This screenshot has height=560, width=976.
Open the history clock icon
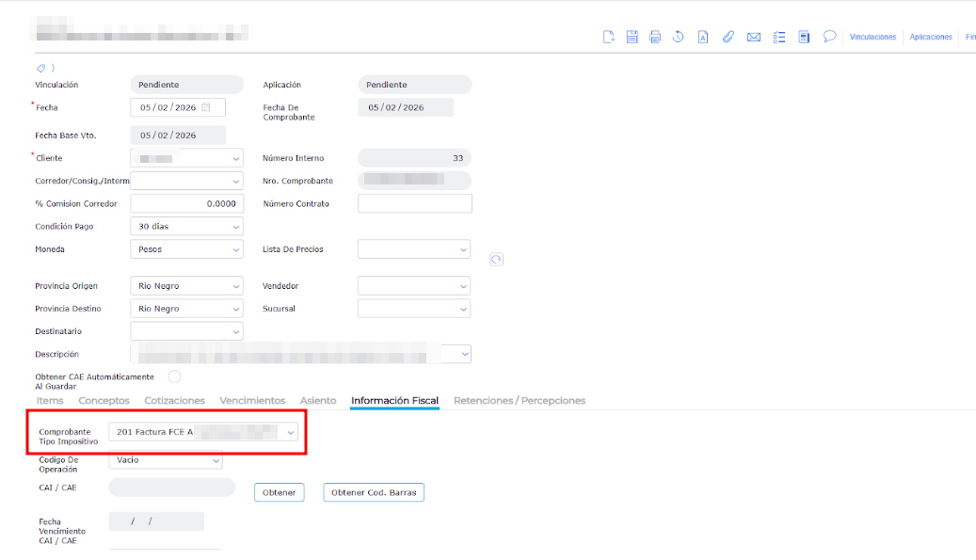click(679, 37)
